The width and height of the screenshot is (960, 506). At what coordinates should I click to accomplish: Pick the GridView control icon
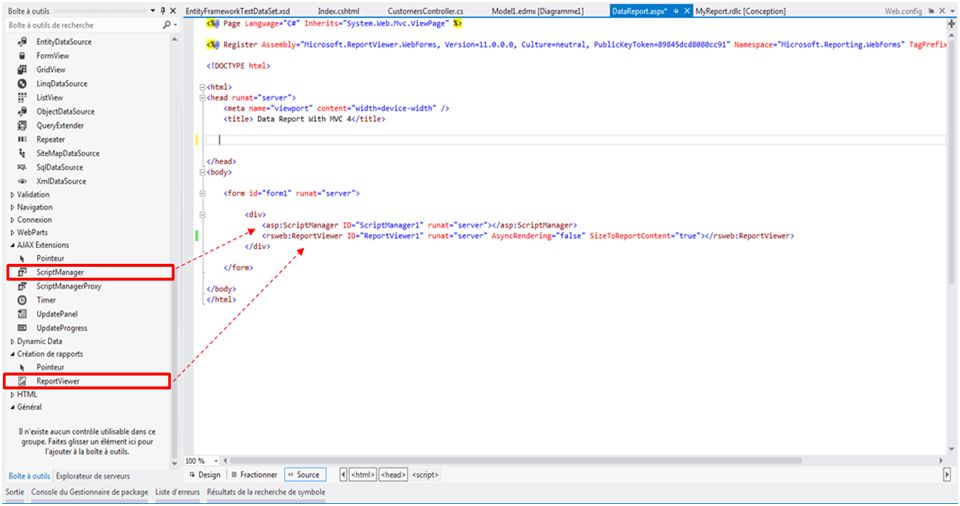(22, 70)
